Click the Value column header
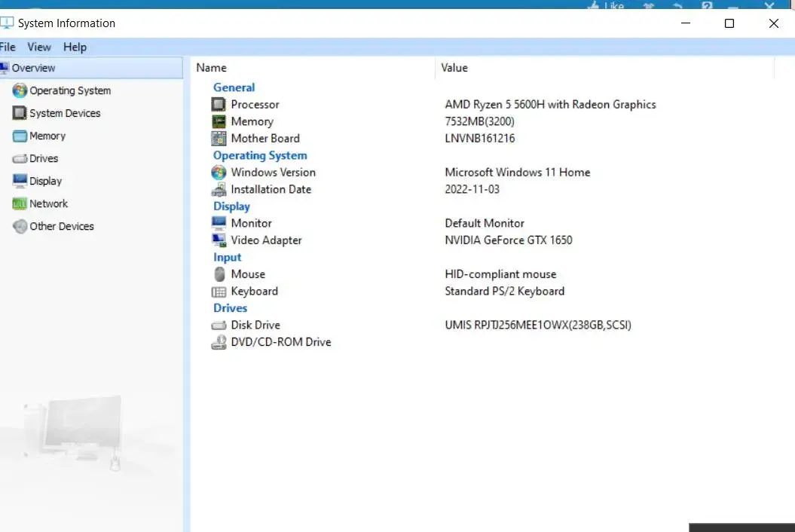This screenshot has width=795, height=532. point(454,68)
